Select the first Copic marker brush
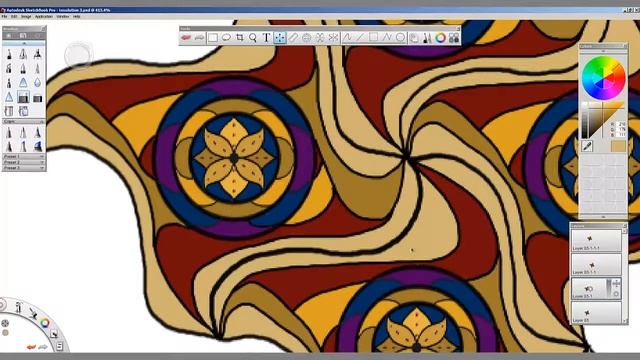The image size is (640, 360). (9, 132)
